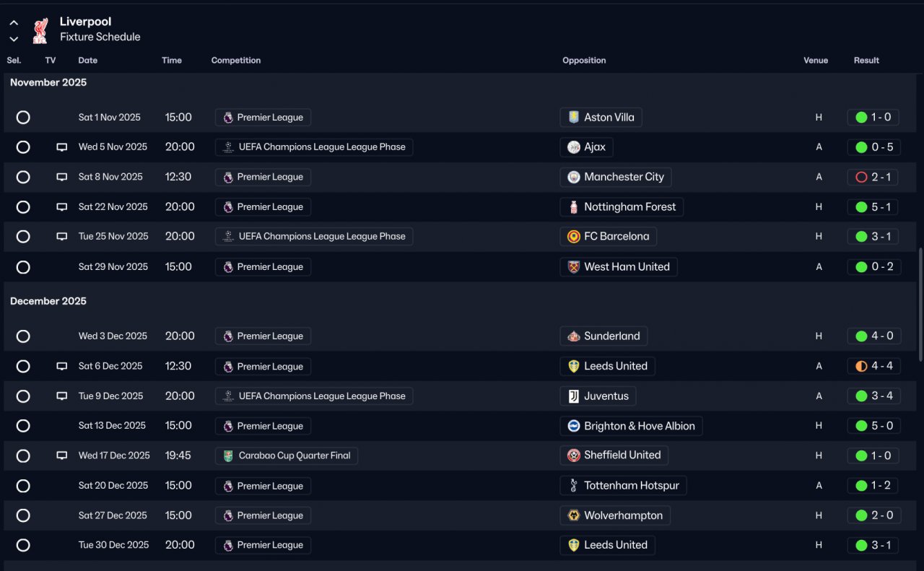Click the Carabao Cup competition icon
Image resolution: width=924 pixels, height=571 pixels.
[228, 456]
